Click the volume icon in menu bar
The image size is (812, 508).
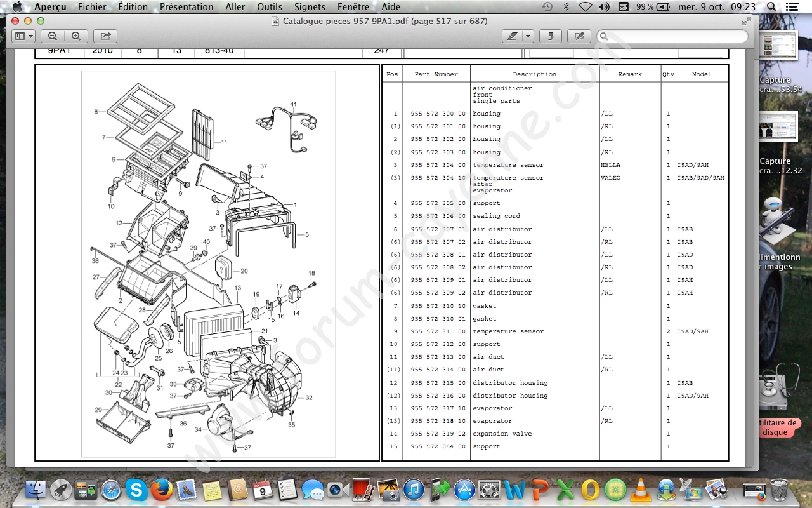pyautogui.click(x=604, y=7)
